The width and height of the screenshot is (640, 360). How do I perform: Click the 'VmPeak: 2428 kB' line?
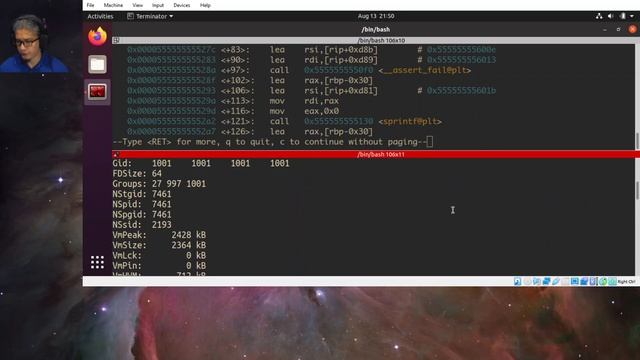click(x=159, y=235)
